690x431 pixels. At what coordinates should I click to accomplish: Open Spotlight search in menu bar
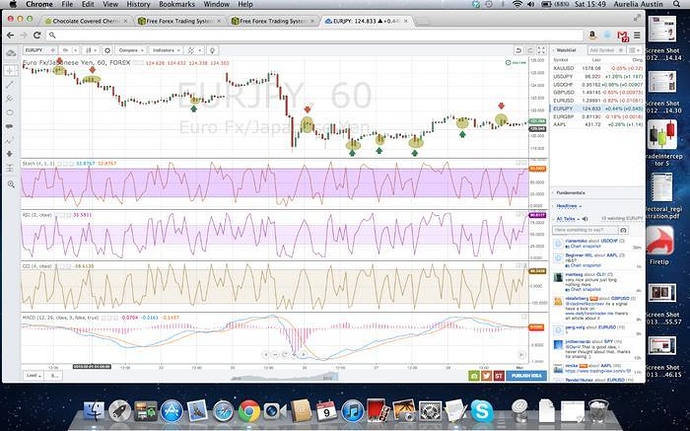tap(676, 4)
